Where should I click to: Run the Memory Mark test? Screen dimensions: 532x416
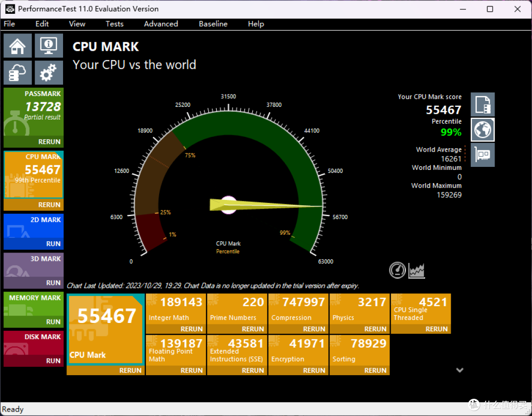[33, 322]
